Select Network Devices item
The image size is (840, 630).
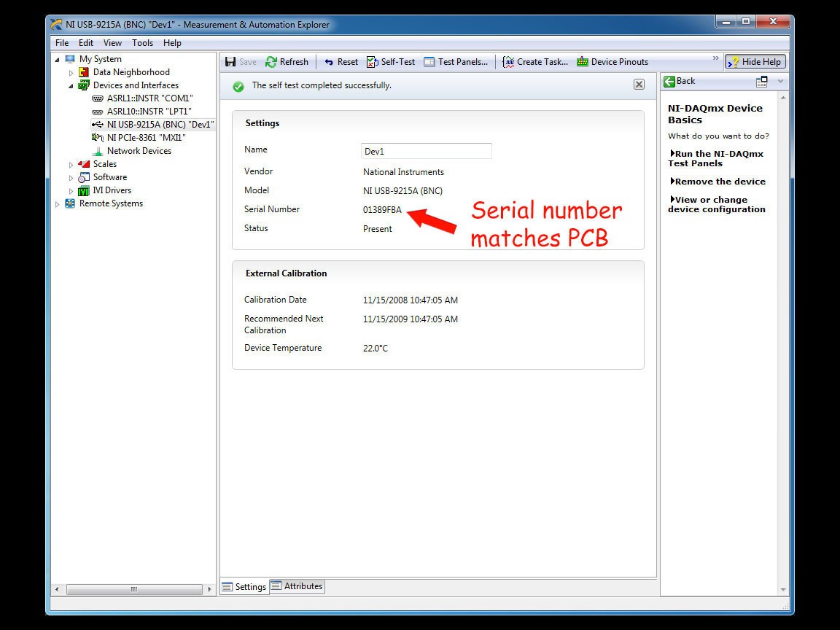(132, 151)
